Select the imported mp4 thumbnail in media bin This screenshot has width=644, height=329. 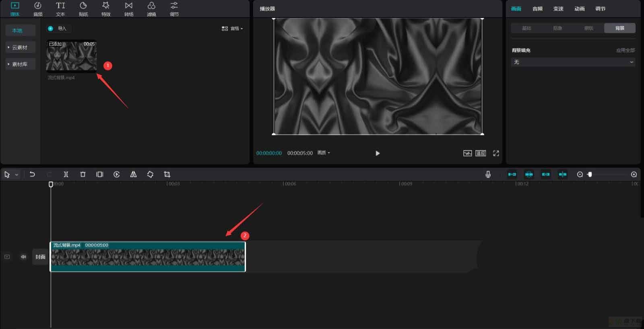click(72, 56)
